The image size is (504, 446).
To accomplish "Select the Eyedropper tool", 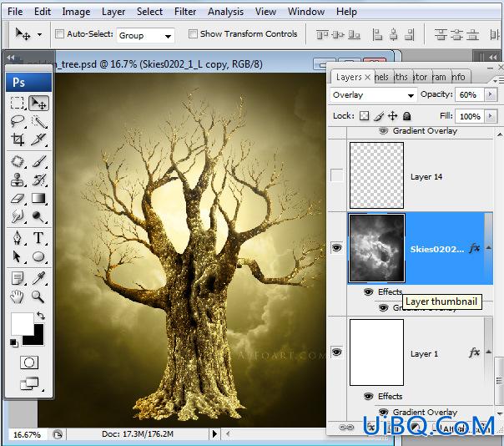I will click(39, 278).
